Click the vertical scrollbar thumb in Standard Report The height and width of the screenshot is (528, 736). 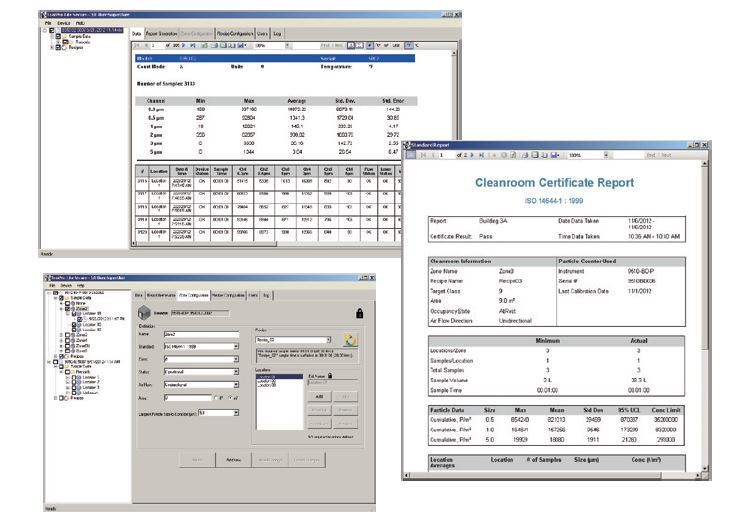pyautogui.click(x=705, y=258)
